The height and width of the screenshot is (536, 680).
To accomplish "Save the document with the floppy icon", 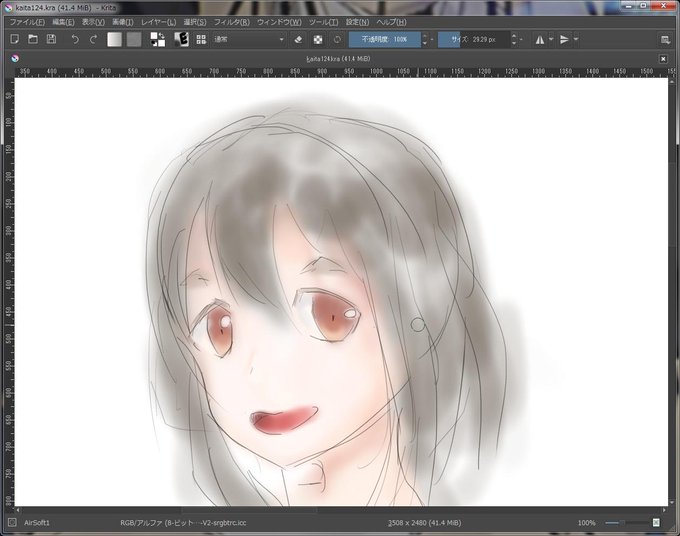I will pos(51,39).
